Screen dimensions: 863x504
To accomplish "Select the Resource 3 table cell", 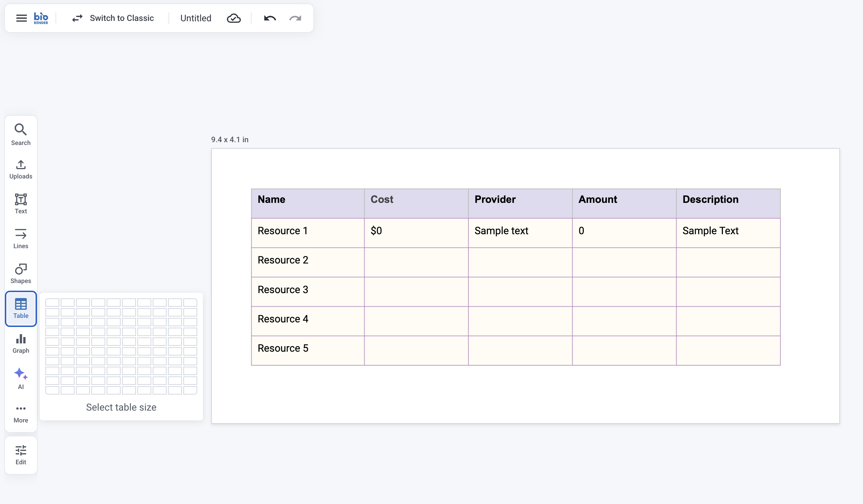I will (x=308, y=292).
